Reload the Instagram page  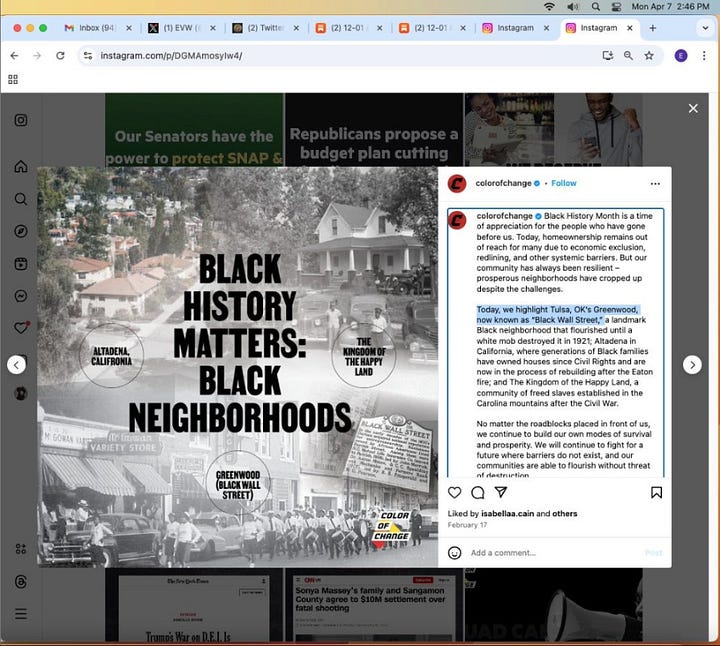(60, 56)
